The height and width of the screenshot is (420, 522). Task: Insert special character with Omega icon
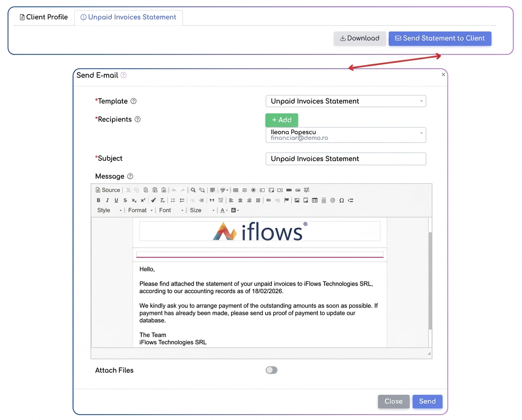[342, 200]
